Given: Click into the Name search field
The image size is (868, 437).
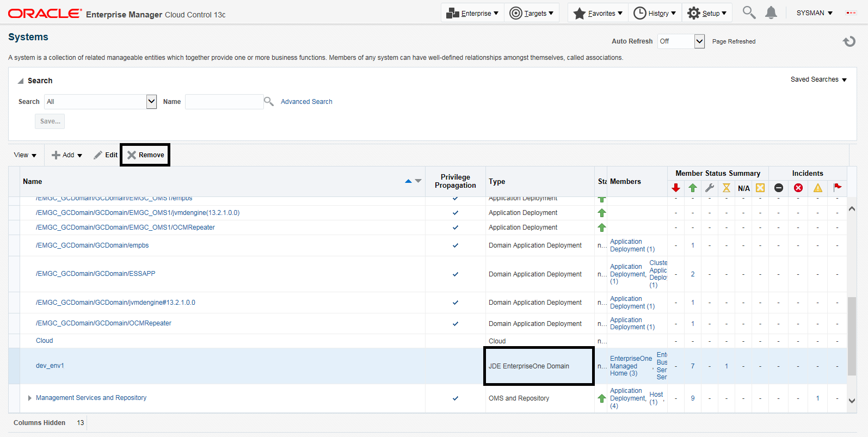Looking at the screenshot, I should click(x=224, y=102).
